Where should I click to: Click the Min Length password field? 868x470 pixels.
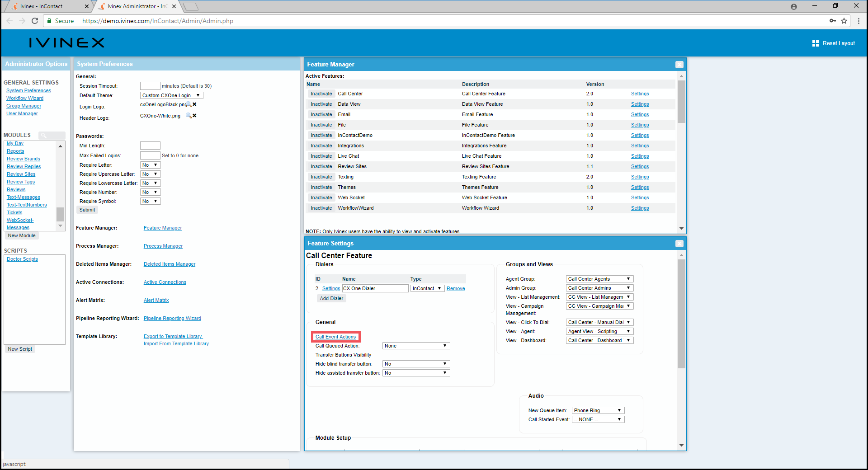[x=150, y=146]
